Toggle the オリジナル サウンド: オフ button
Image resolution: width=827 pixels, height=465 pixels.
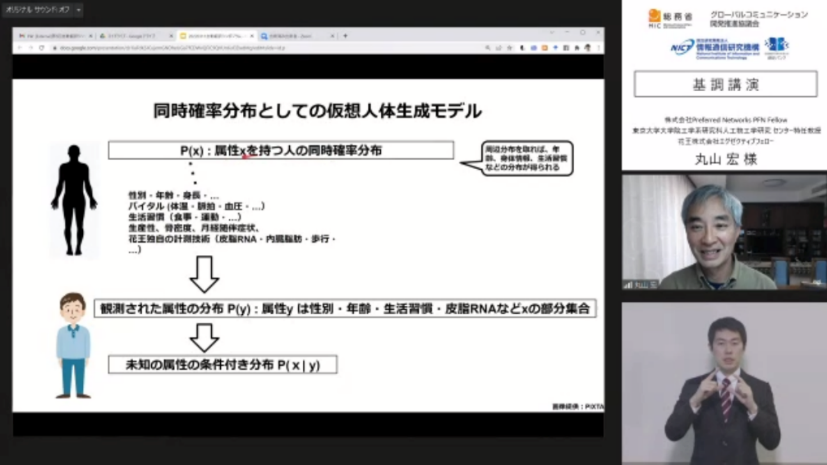(37, 9)
